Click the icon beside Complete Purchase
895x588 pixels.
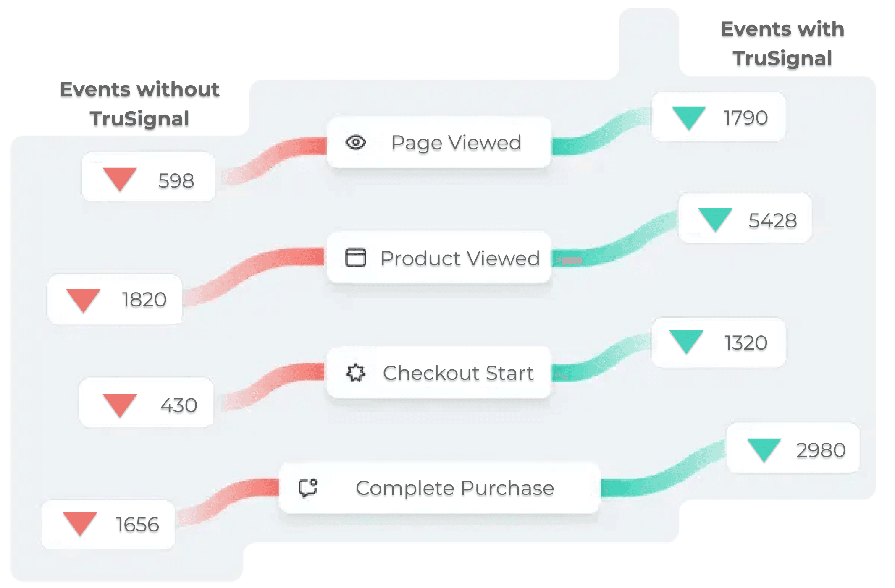pyautogui.click(x=308, y=488)
